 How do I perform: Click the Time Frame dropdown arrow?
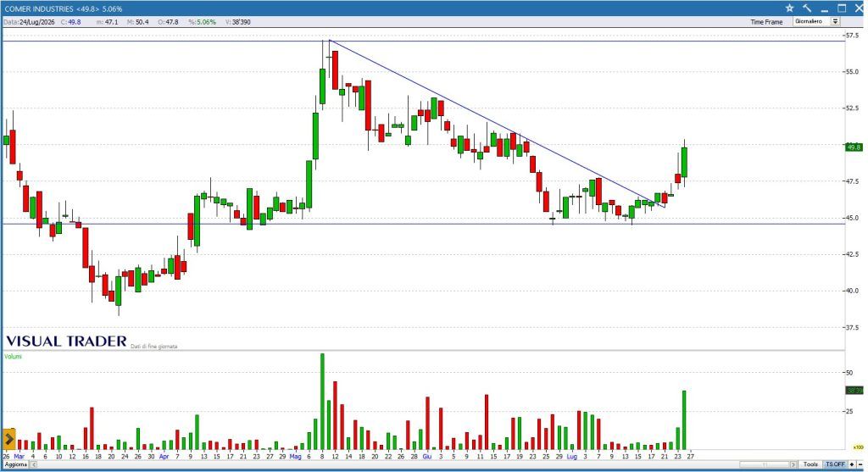835,21
